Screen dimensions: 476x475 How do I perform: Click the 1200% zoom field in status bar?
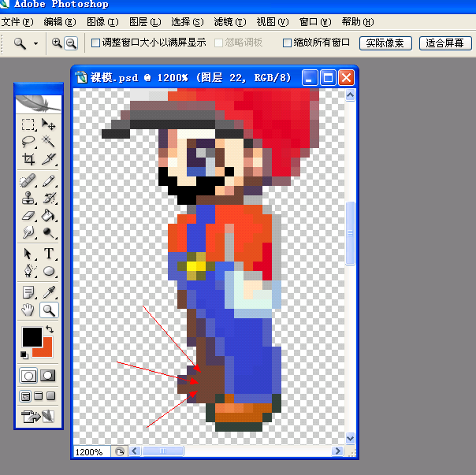[92, 452]
